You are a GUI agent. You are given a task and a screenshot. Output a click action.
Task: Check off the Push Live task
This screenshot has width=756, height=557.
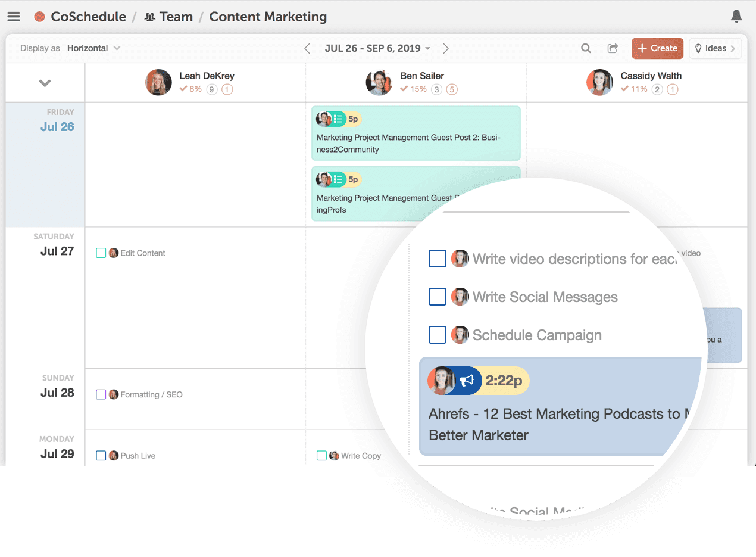pos(101,456)
